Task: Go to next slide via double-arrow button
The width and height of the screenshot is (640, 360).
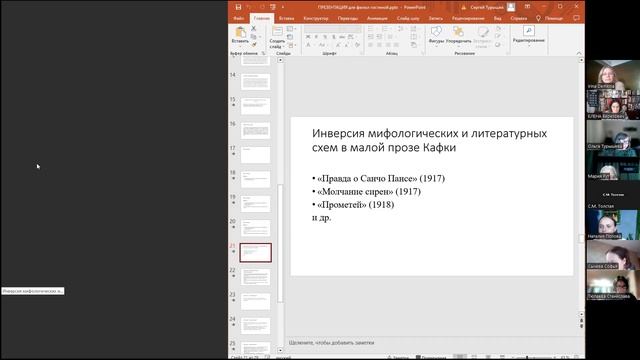Action: pyautogui.click(x=581, y=326)
